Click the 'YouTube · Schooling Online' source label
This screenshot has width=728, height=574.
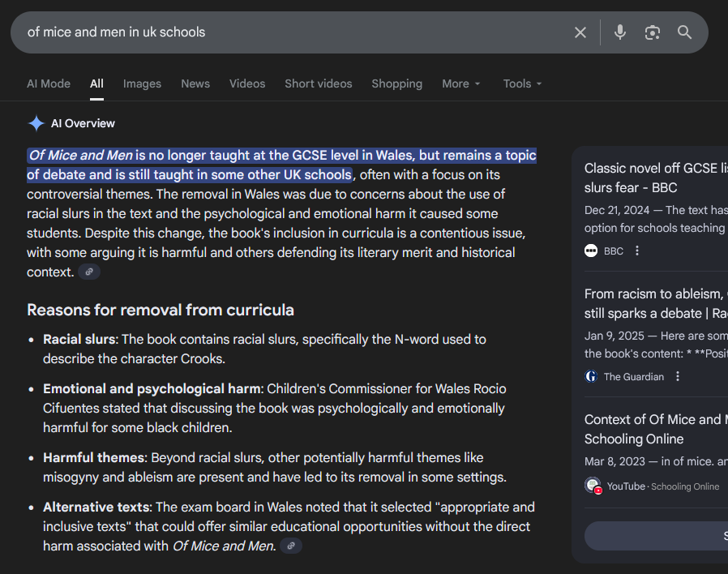(x=663, y=486)
